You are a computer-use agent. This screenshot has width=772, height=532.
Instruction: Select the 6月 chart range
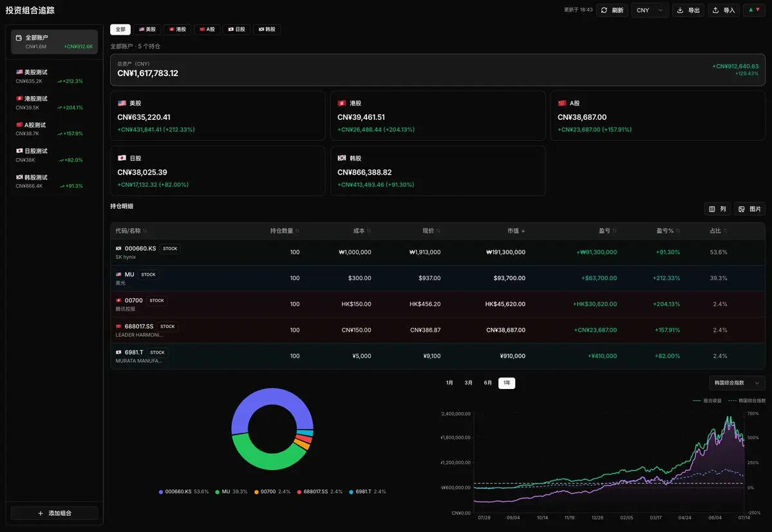(x=487, y=383)
